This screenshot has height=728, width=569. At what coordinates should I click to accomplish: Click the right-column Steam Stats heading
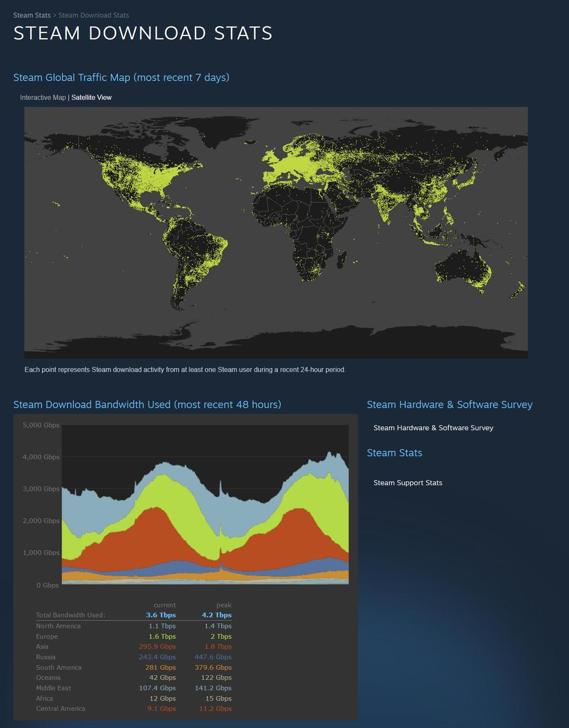pyautogui.click(x=395, y=453)
